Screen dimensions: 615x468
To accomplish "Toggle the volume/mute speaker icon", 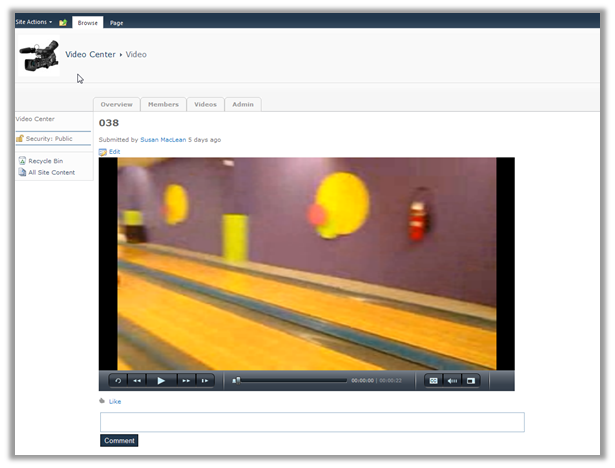I will (452, 380).
